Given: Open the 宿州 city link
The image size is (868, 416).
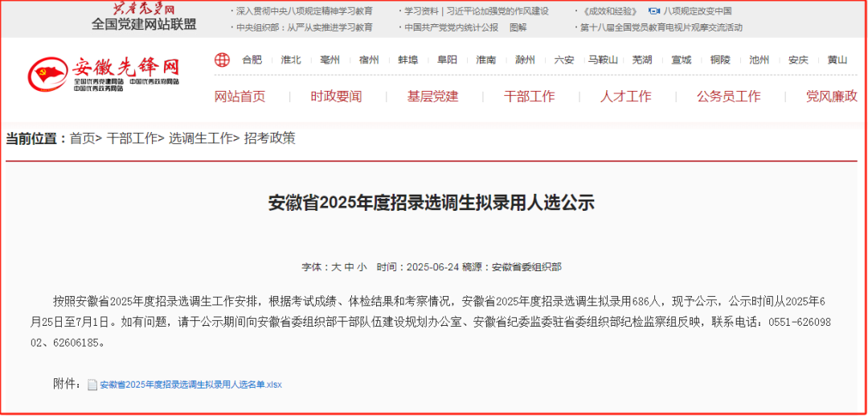Looking at the screenshot, I should (x=369, y=60).
